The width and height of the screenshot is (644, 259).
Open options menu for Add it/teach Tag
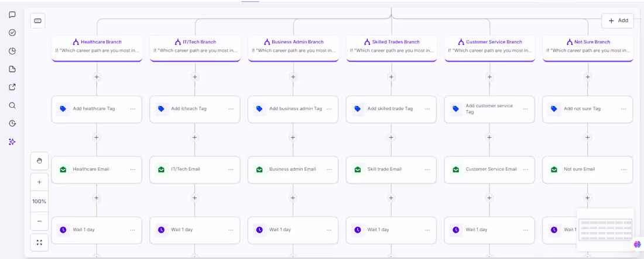coord(231,109)
